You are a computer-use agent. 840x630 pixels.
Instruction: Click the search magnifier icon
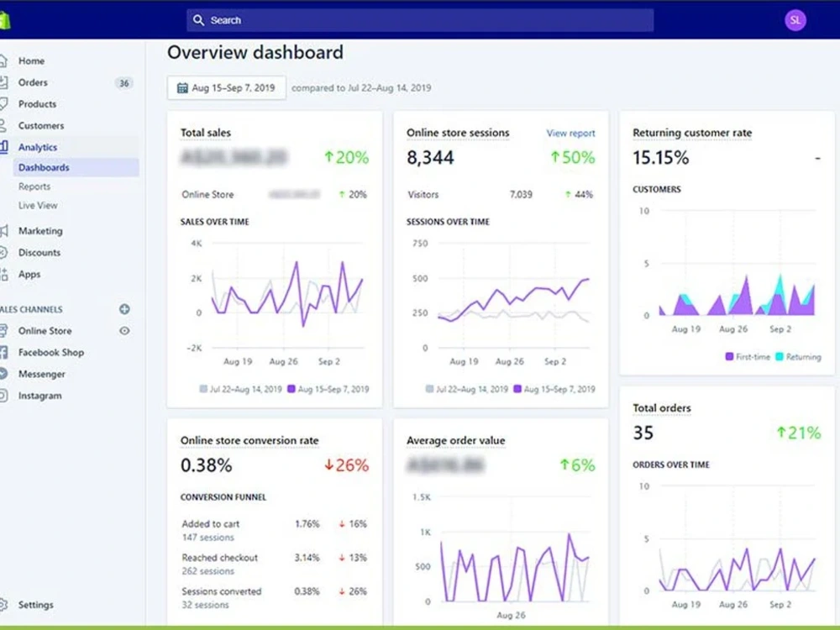click(x=198, y=20)
